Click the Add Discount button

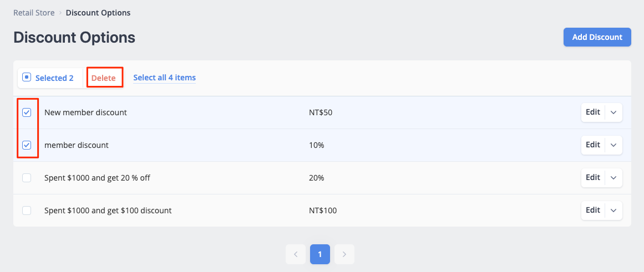597,37
